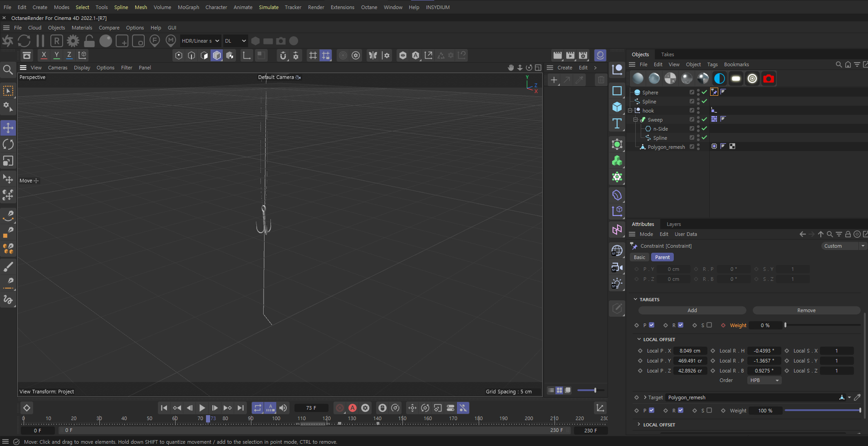Open Octane render settings gear icon
Screen dimensions: 868x446
[73, 41]
